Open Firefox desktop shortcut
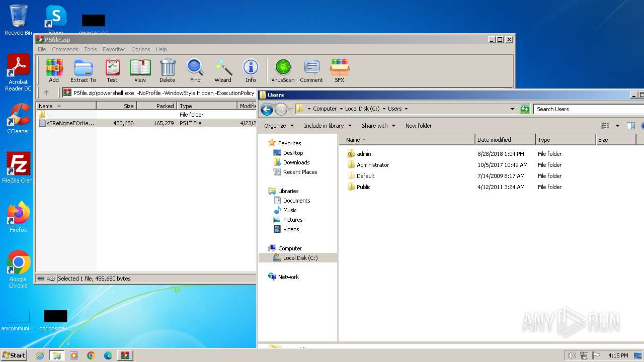 tap(18, 217)
